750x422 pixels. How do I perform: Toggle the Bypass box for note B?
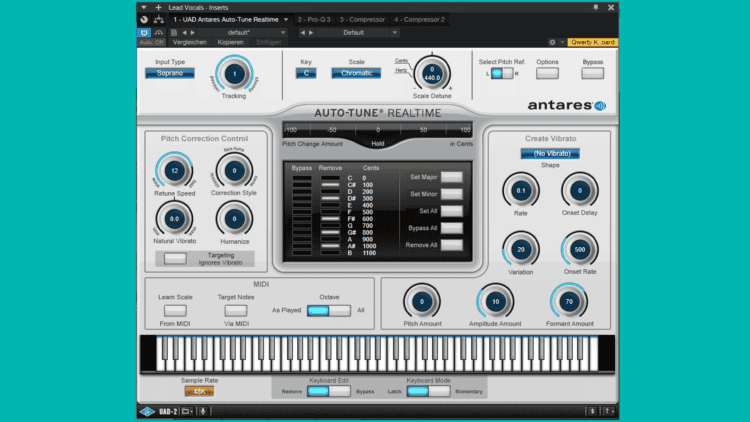(302, 253)
